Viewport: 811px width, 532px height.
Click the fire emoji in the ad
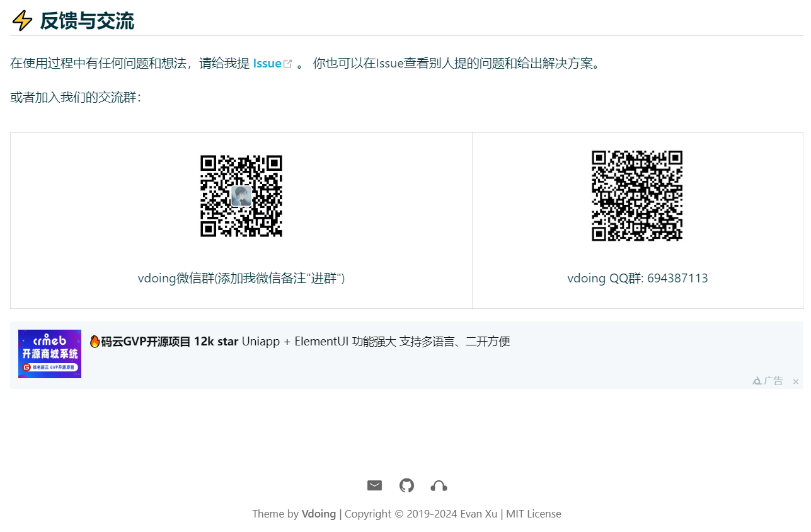95,342
